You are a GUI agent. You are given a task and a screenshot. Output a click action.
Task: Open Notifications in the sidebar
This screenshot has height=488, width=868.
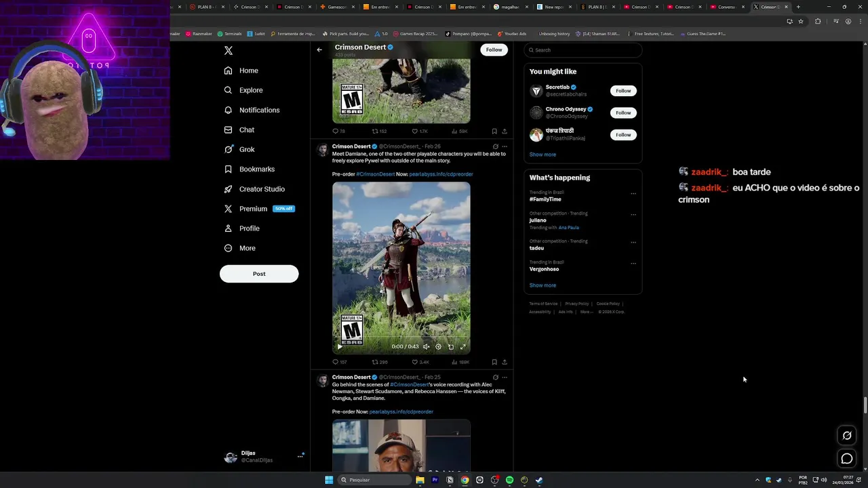tap(252, 110)
